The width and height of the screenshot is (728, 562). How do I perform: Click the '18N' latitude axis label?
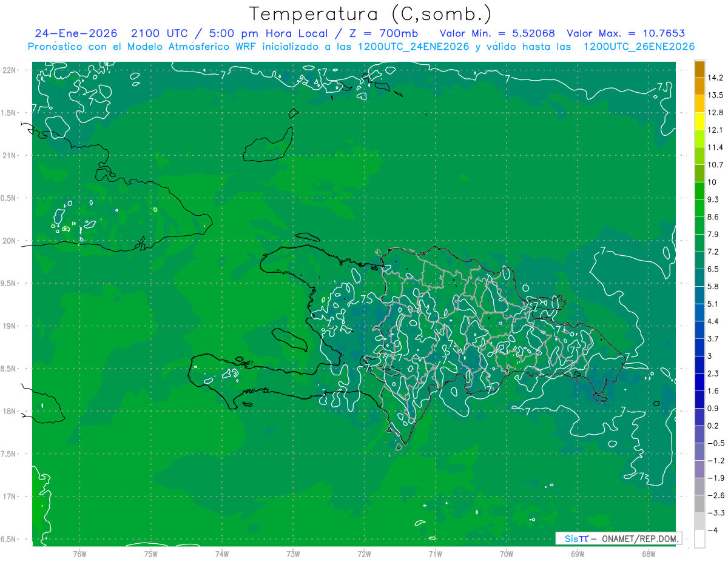pyautogui.click(x=9, y=412)
